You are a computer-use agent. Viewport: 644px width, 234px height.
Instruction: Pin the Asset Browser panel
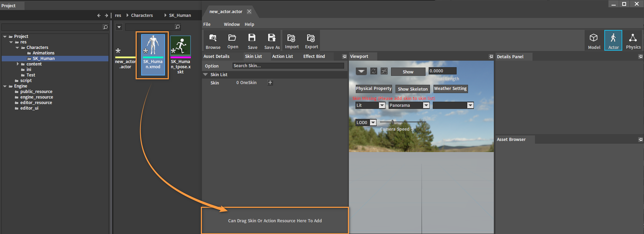(x=641, y=140)
